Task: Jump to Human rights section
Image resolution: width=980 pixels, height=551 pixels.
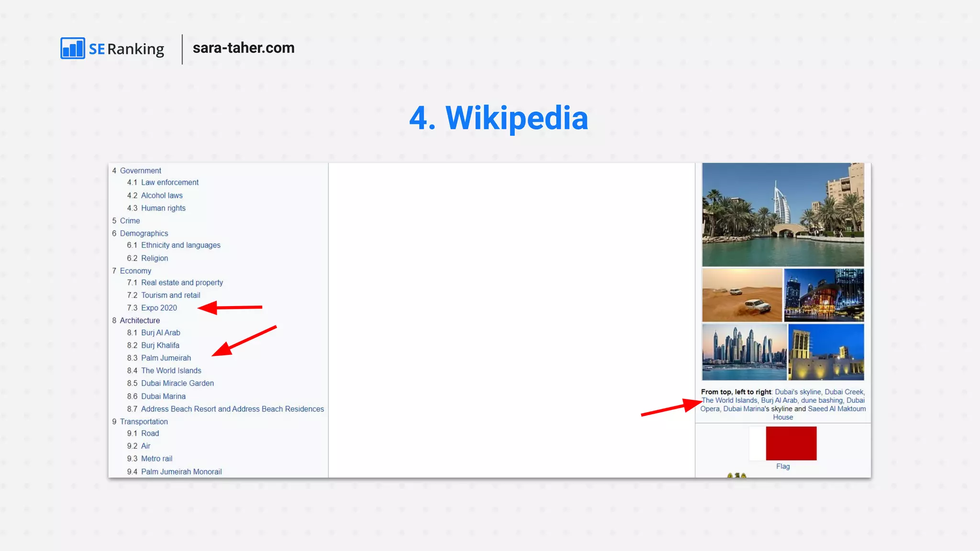Action: [x=163, y=208]
